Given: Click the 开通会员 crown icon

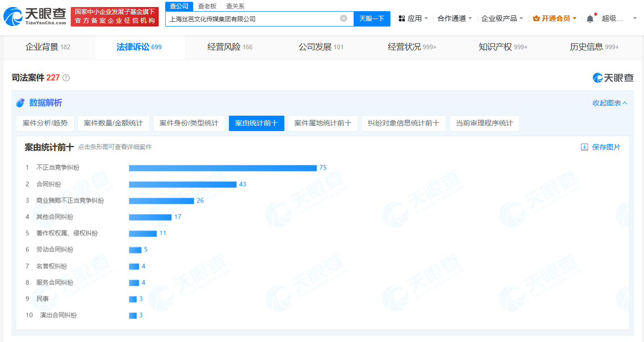Looking at the screenshot, I should [536, 19].
